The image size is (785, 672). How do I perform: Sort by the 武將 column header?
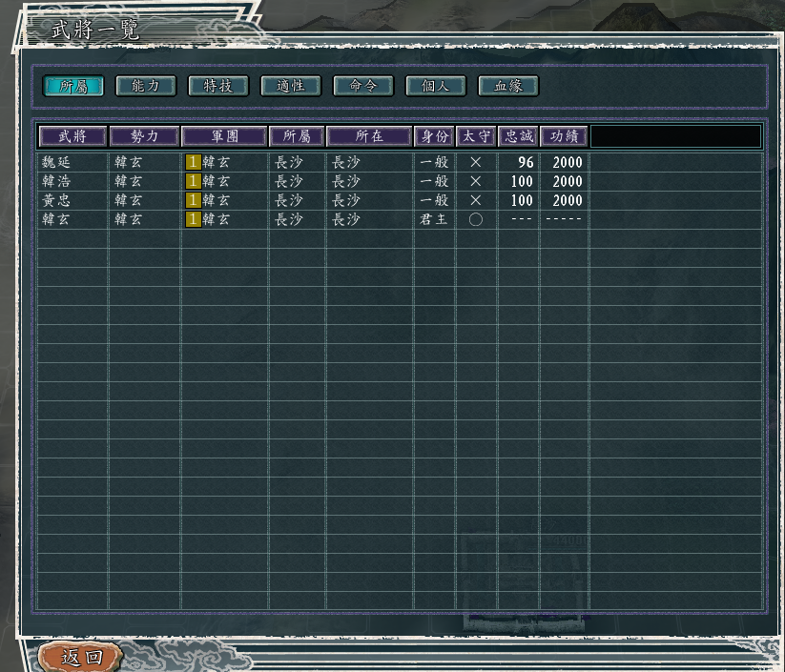pos(72,136)
